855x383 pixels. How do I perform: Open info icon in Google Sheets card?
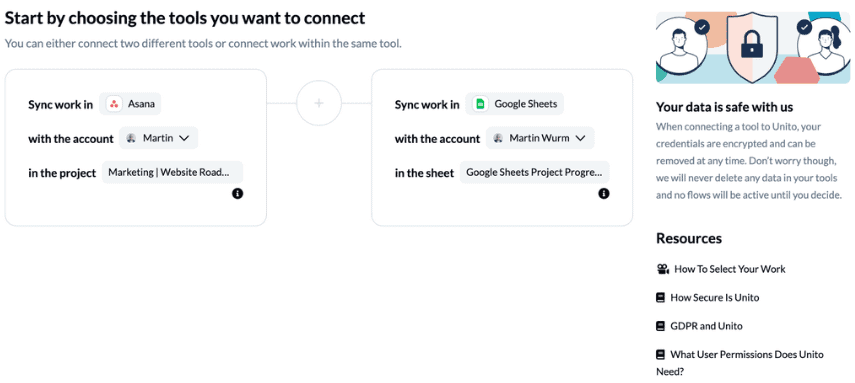[604, 193]
